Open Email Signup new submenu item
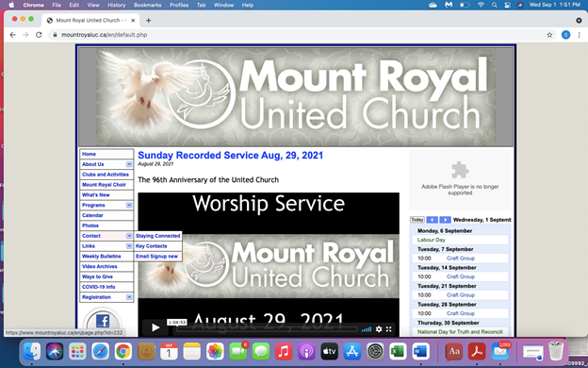 coord(158,256)
